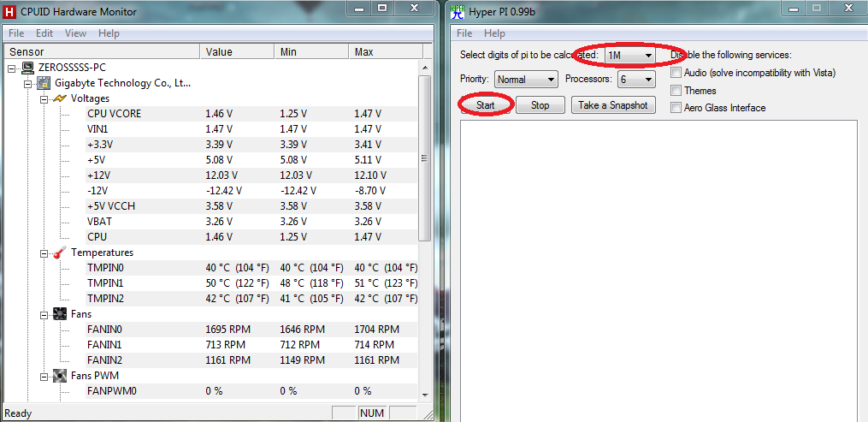Select the +3.3V voltage row
The height and width of the screenshot is (422, 868).
point(252,145)
